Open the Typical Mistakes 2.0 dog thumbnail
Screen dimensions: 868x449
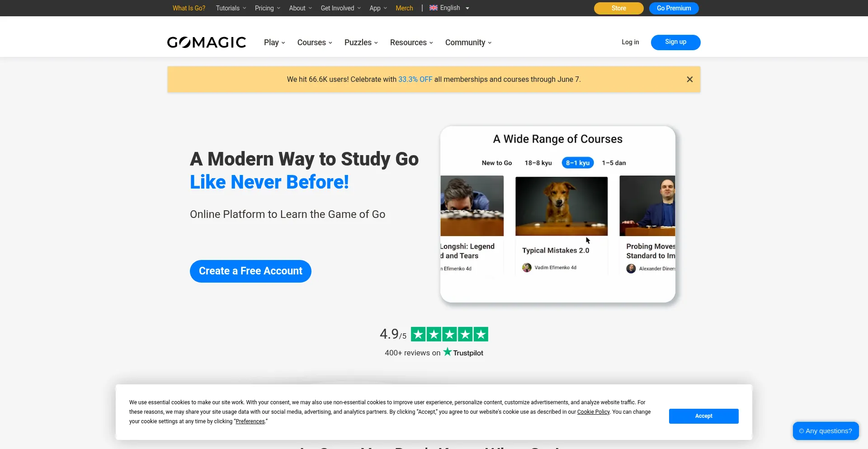(561, 206)
